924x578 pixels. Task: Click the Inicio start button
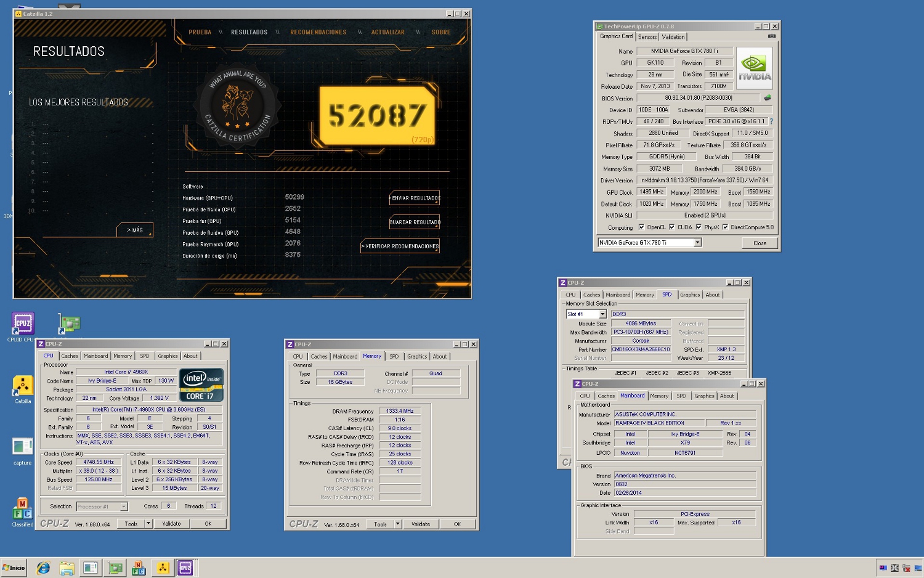(x=14, y=568)
